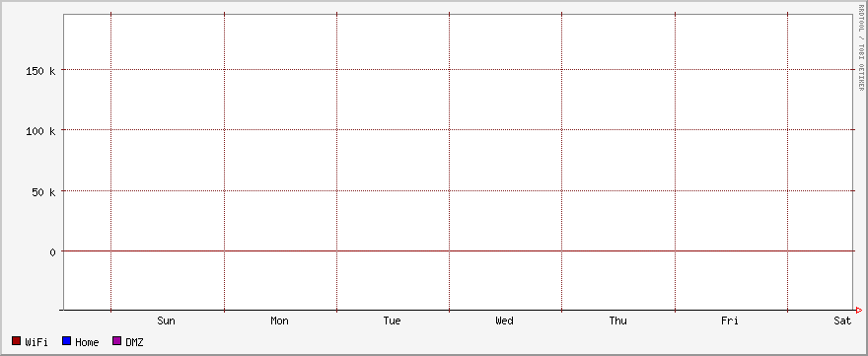Click the flat red data line at zero
The height and width of the screenshot is (356, 868).
click(458, 250)
